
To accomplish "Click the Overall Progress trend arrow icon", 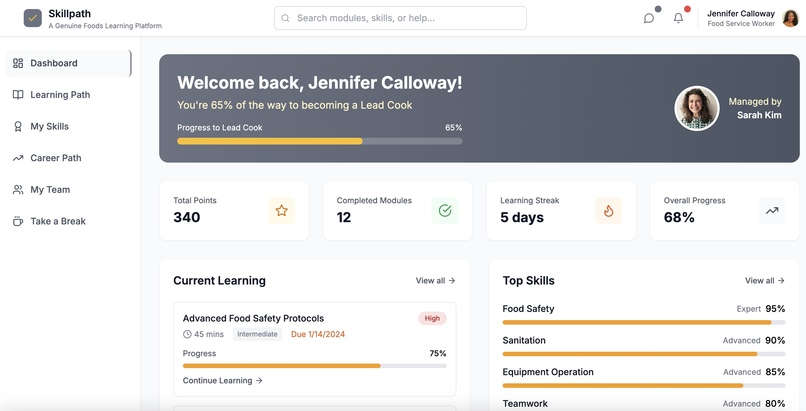I will [772, 211].
